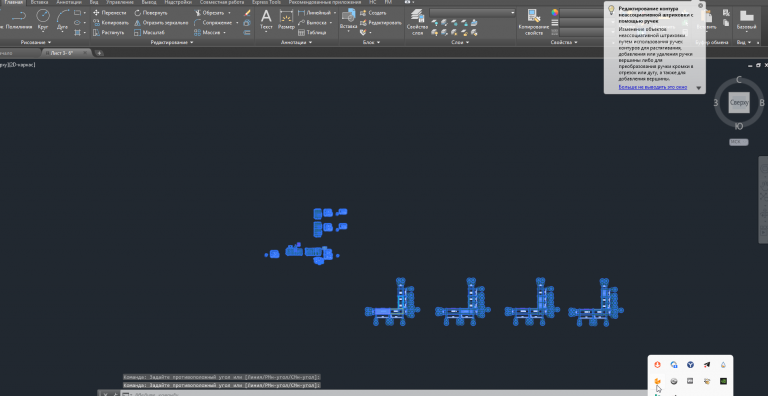Expand the Слои panel
This screenshot has height=396, width=768.
(x=459, y=43)
